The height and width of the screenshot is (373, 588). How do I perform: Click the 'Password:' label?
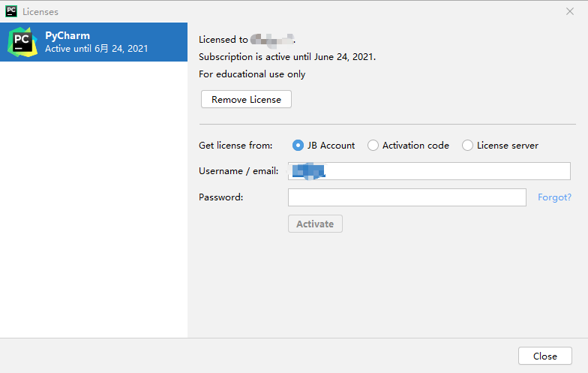pyautogui.click(x=220, y=197)
